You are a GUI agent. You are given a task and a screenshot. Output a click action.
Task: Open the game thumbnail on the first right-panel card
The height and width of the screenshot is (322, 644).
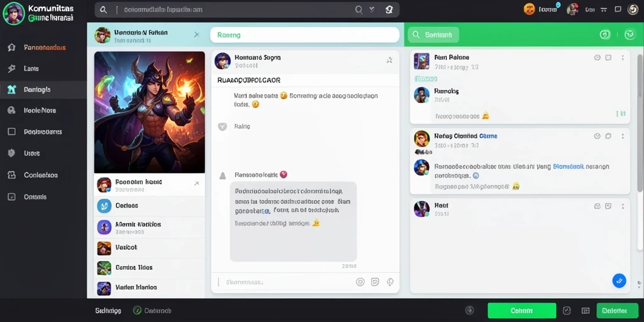(x=422, y=61)
